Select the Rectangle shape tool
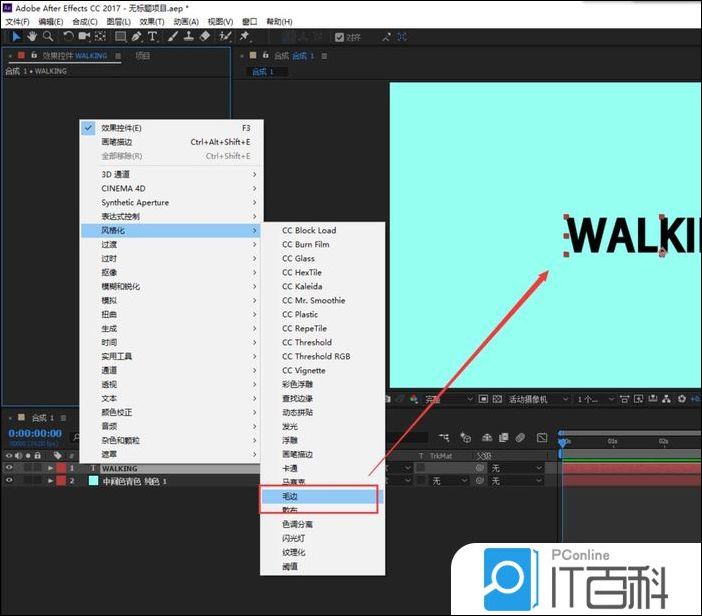This screenshot has height=616, width=702. pyautogui.click(x=120, y=37)
